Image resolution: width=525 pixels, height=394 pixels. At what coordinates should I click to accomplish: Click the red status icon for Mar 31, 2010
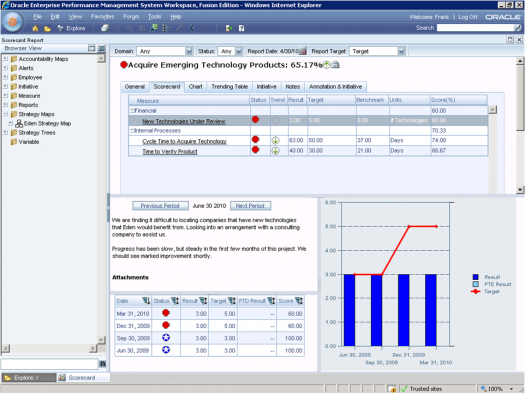click(166, 313)
